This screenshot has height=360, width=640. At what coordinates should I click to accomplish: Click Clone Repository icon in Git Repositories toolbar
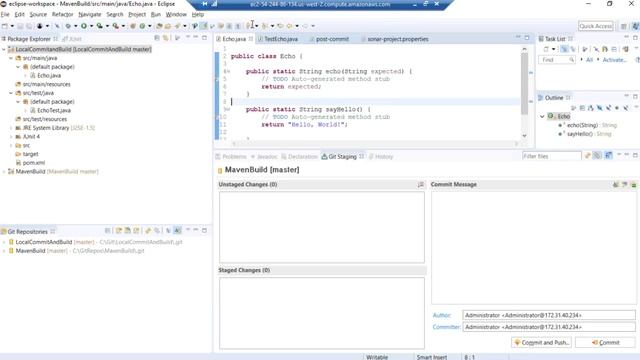pyautogui.click(x=127, y=231)
